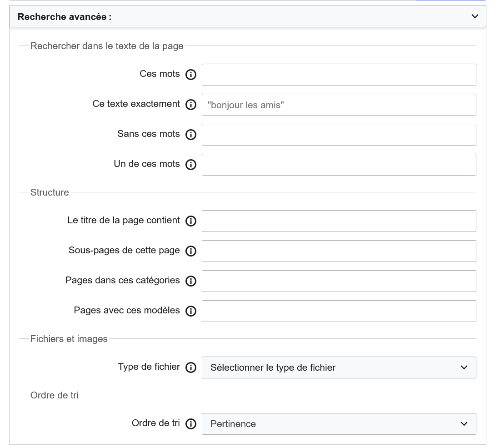
Task: Click the Pages dans ces catégories label
Action: [122, 280]
